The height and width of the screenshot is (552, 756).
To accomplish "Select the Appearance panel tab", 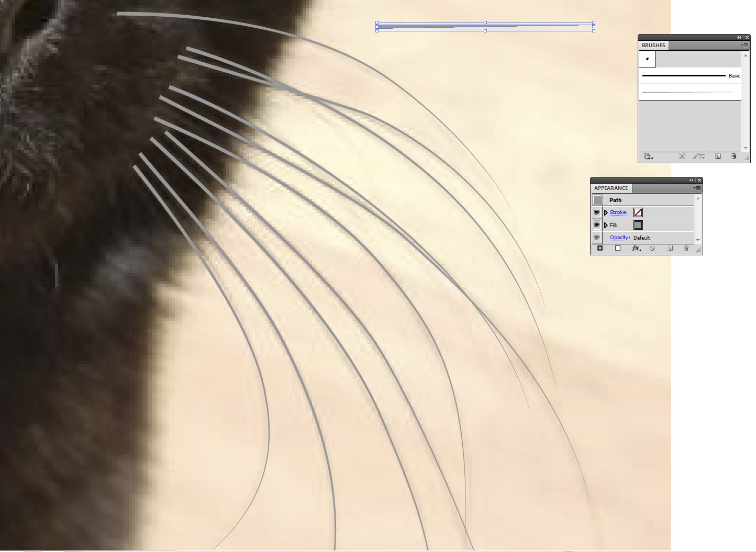I will [x=610, y=188].
